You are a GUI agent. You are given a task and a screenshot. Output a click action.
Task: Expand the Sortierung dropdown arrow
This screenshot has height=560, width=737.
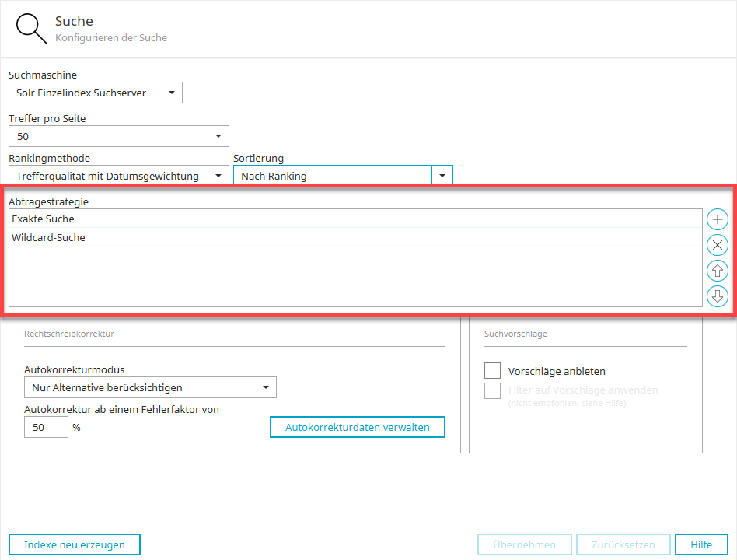[x=442, y=176]
